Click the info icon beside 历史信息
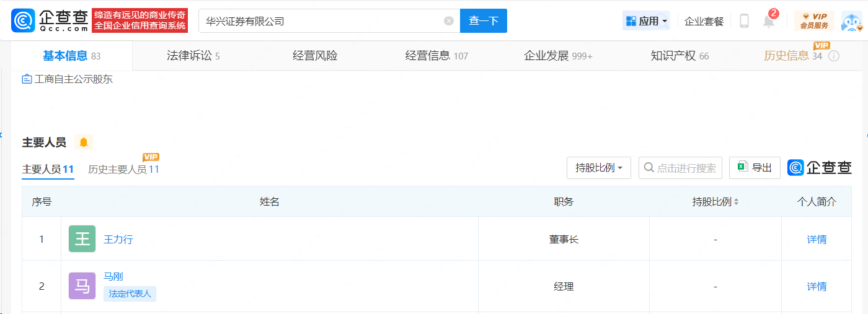The image size is (868, 314). [834, 56]
